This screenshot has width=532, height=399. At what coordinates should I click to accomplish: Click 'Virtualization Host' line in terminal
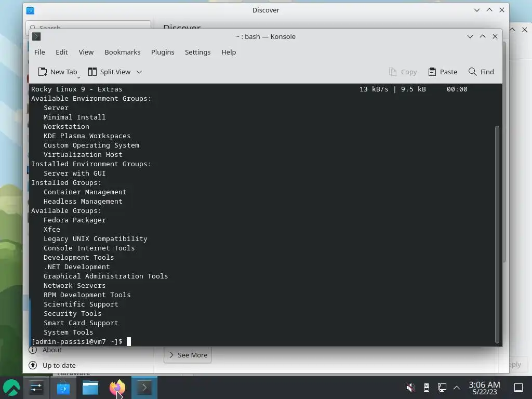(83, 155)
